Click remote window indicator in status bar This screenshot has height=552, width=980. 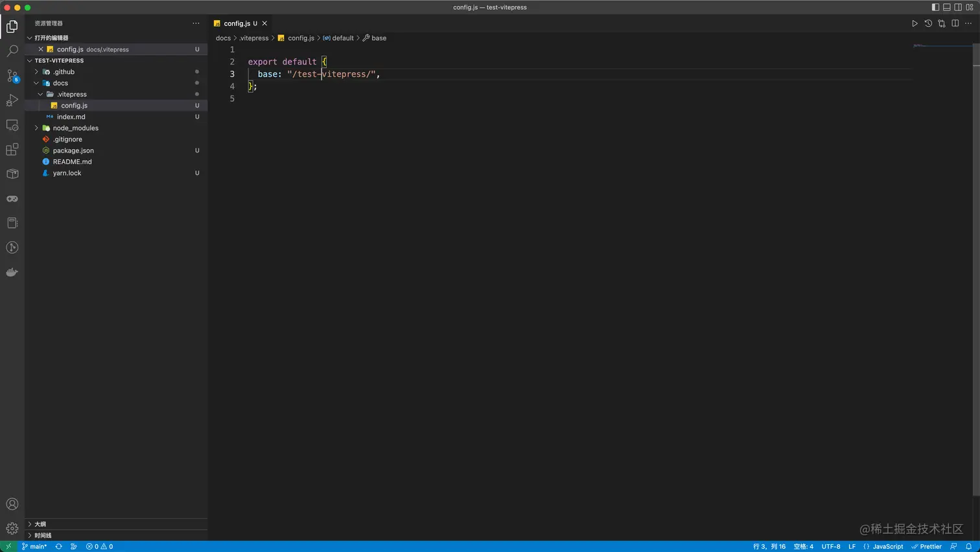pyautogui.click(x=8, y=546)
